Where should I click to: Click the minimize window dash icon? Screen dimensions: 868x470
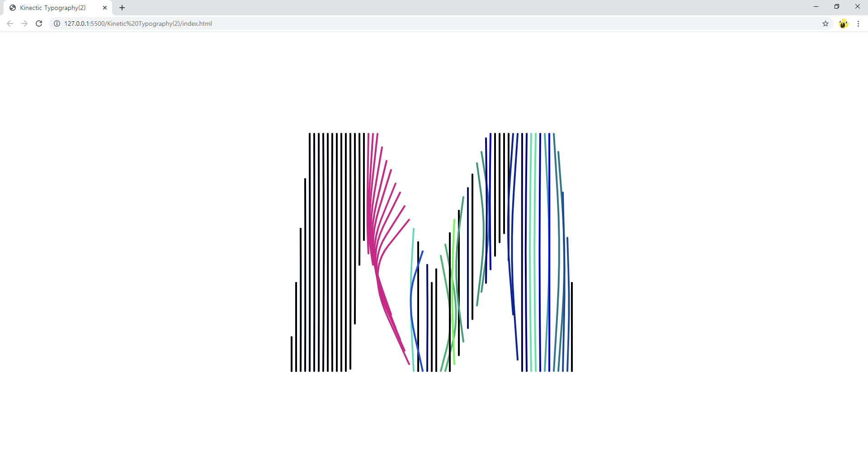[x=816, y=6]
